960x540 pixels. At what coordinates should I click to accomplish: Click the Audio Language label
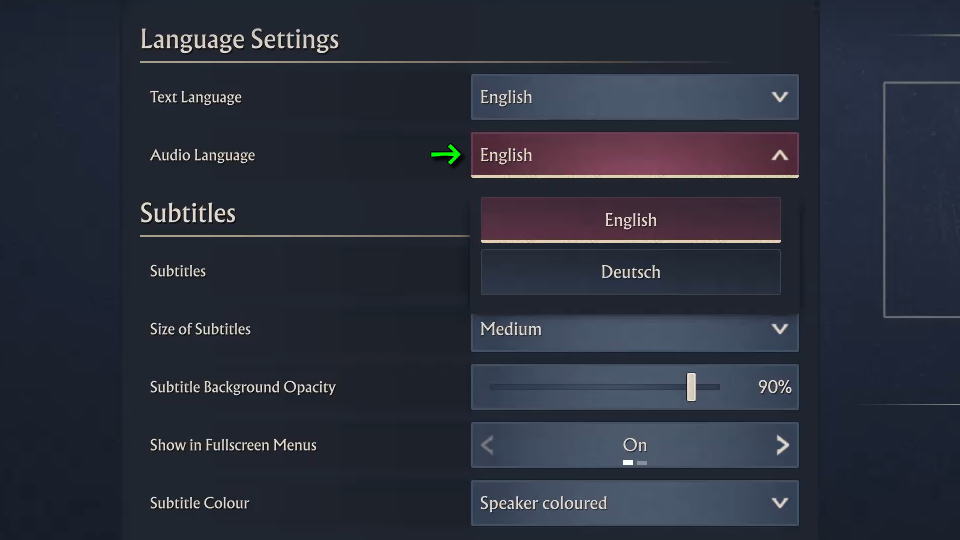(202, 156)
